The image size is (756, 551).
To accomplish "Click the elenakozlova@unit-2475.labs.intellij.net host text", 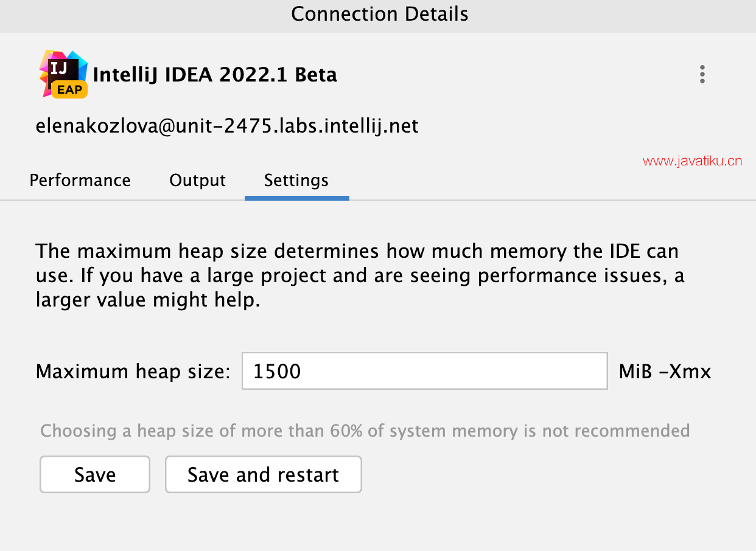I will [227, 126].
